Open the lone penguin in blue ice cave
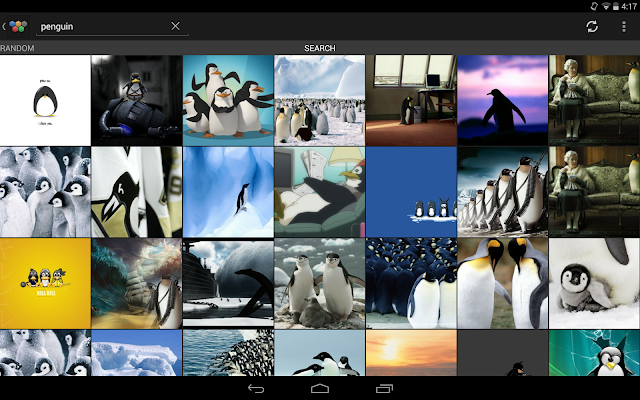This screenshot has height=400, width=640. point(228,192)
